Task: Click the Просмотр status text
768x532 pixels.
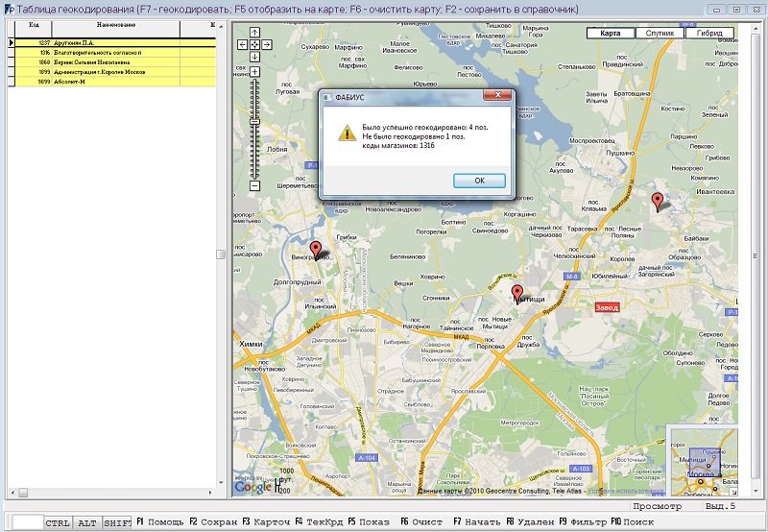Action: tap(658, 506)
